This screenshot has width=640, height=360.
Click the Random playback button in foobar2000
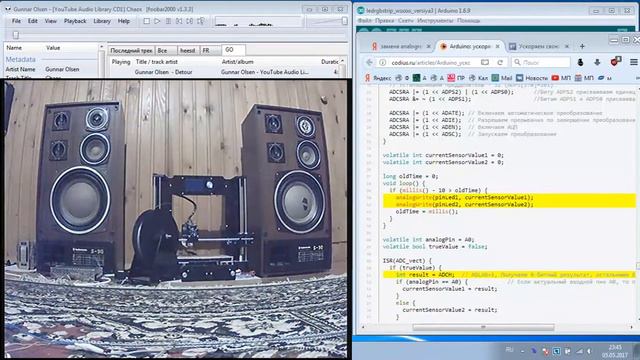click(201, 21)
